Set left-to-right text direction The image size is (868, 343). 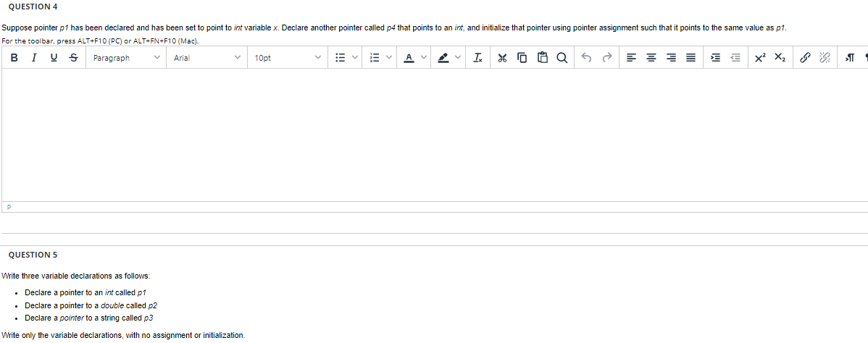(x=850, y=58)
